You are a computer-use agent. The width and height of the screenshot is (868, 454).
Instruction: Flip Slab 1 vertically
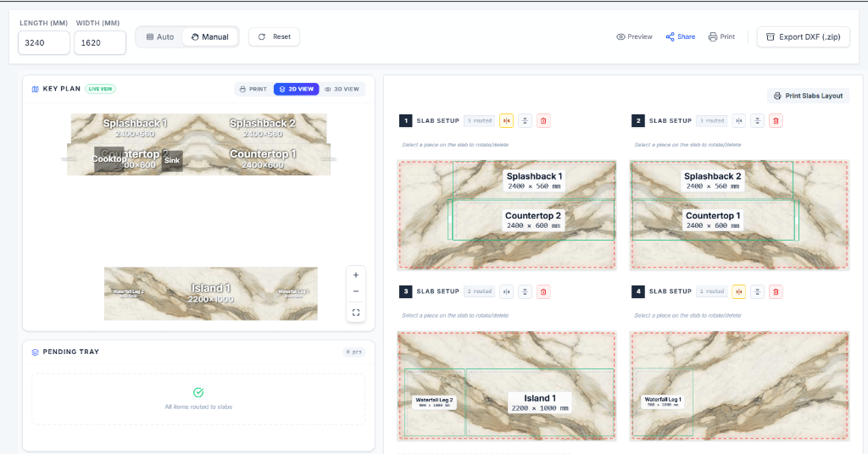pyautogui.click(x=525, y=120)
